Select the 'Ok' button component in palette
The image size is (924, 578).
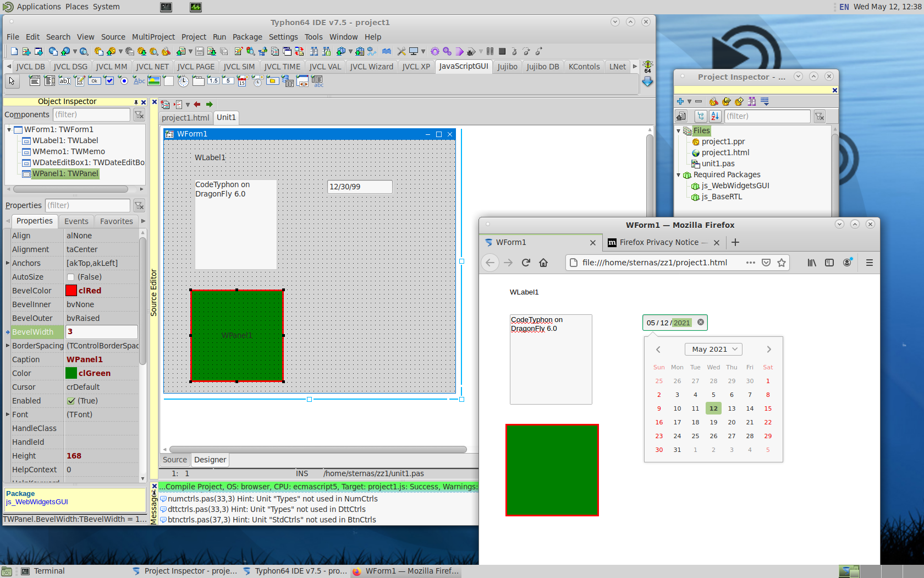(x=95, y=81)
